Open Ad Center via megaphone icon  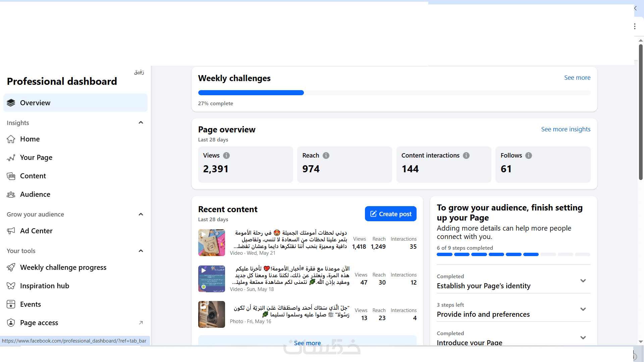pos(11,231)
